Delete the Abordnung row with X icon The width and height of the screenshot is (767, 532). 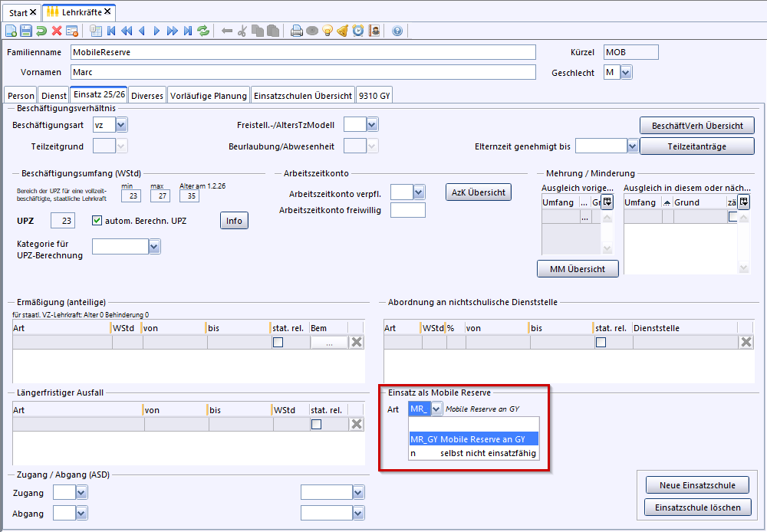(x=746, y=343)
